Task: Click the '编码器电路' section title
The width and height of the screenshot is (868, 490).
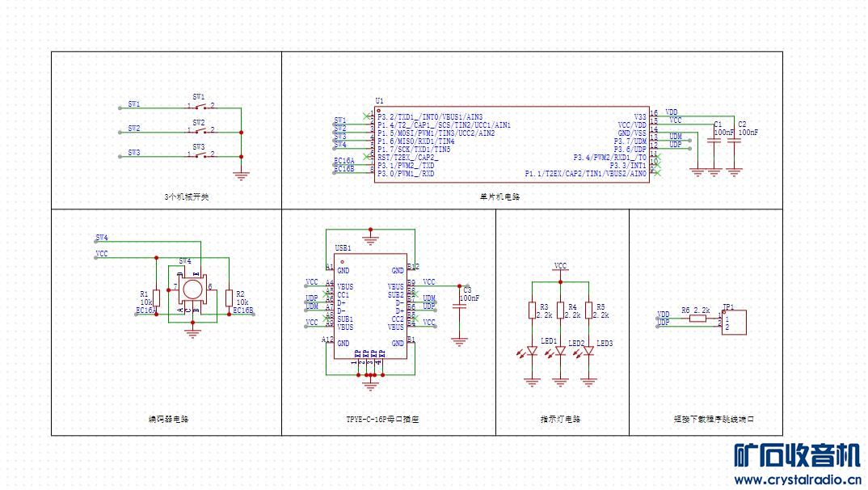Action: [x=168, y=419]
